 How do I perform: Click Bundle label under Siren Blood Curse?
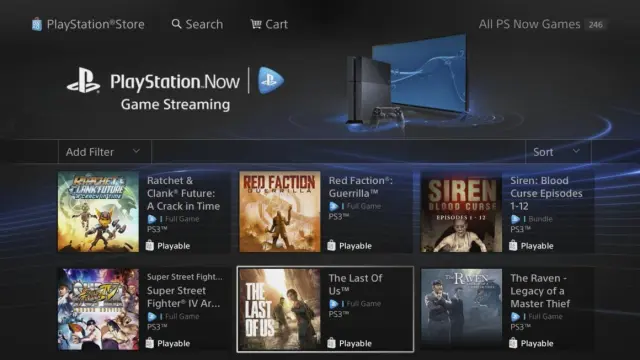(x=540, y=219)
